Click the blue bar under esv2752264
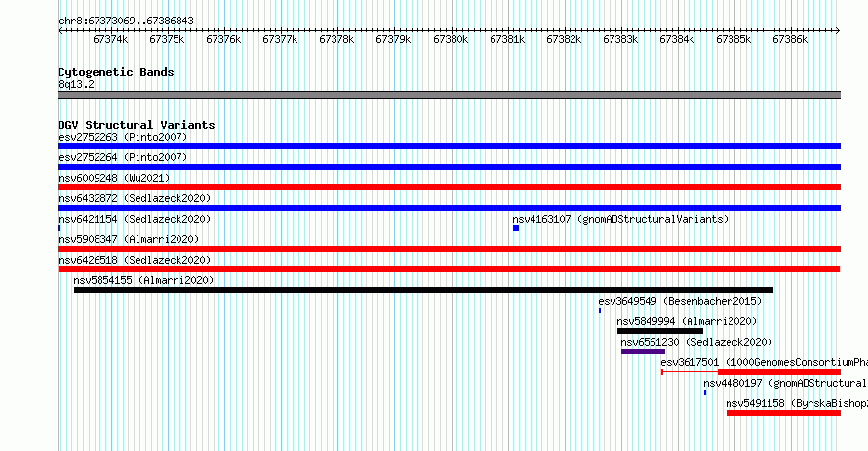Image resolution: width=868 pixels, height=451 pixels. click(449, 167)
